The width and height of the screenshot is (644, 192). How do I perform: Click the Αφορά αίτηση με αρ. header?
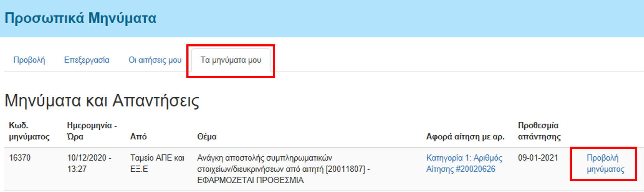[465, 136]
